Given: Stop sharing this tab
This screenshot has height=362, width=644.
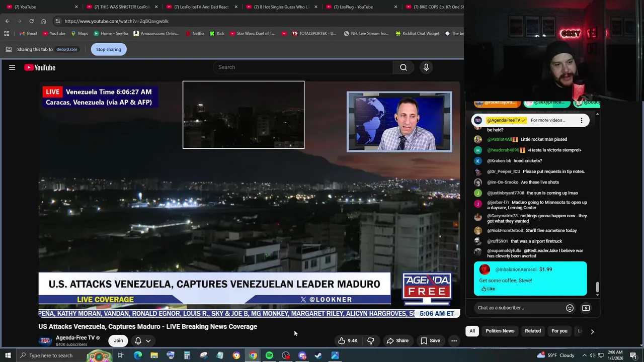Looking at the screenshot, I should pos(109,49).
